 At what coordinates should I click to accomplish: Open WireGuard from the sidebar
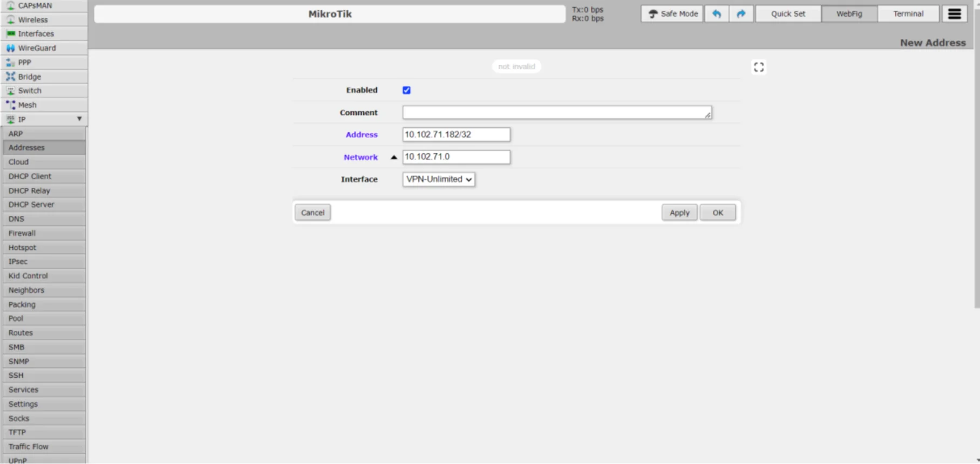(x=37, y=48)
